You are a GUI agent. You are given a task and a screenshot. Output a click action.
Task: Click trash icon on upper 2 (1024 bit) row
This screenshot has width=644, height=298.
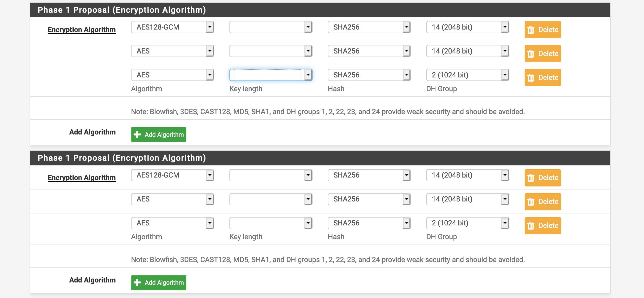point(531,78)
